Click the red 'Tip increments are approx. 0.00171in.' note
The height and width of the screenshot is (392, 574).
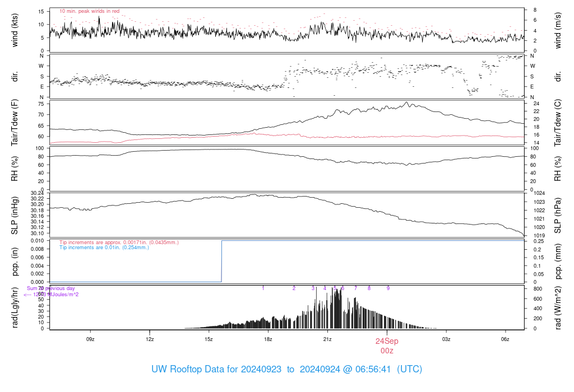point(119,242)
